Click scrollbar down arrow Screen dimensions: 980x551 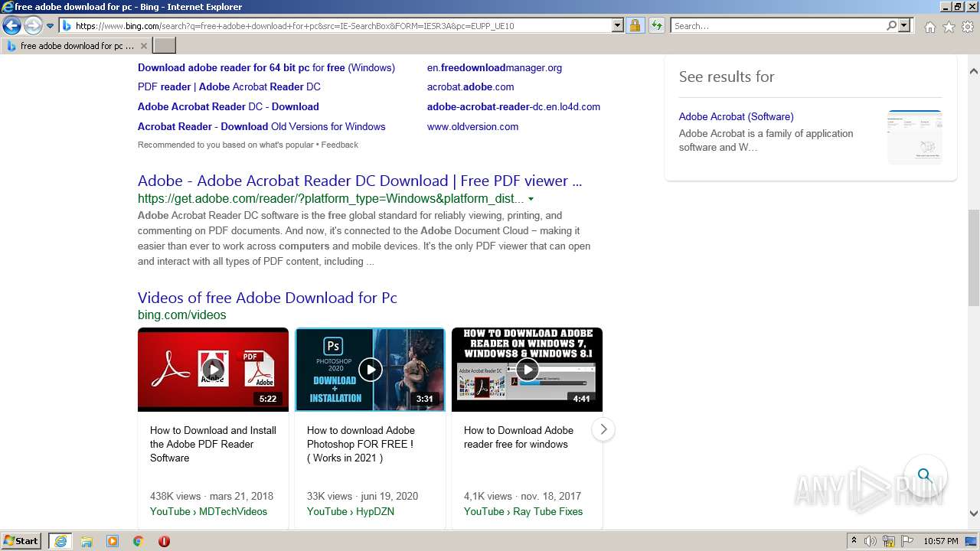pyautogui.click(x=974, y=514)
